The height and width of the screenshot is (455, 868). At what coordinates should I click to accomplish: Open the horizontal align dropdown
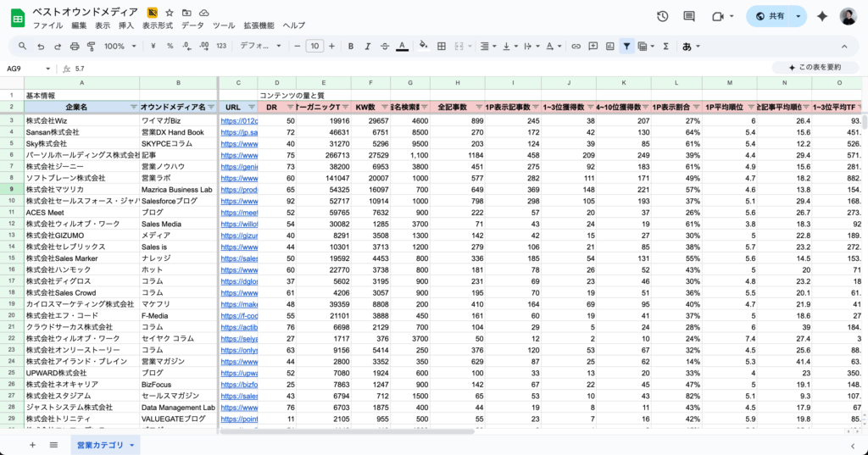pos(487,47)
